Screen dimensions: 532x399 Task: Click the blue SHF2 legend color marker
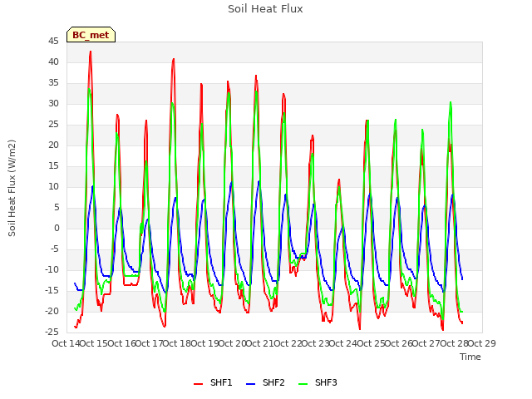click(250, 384)
